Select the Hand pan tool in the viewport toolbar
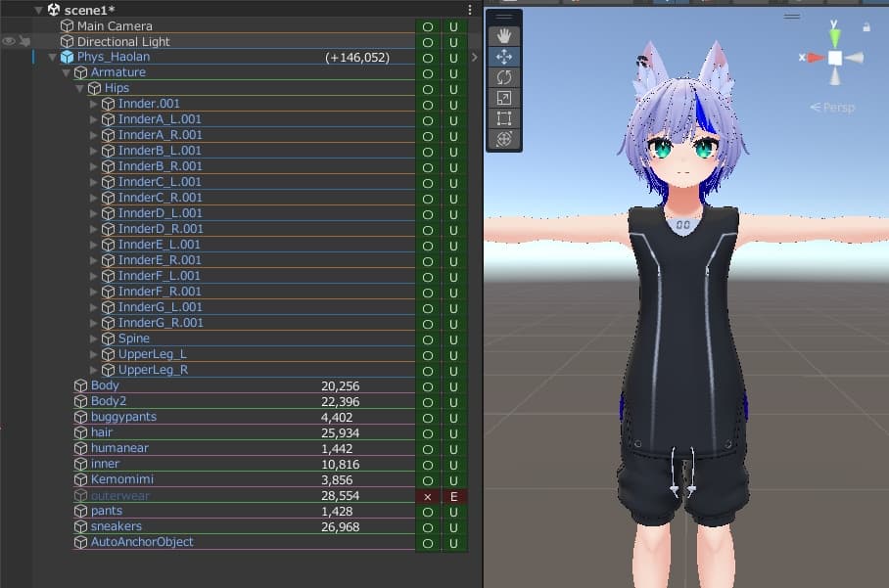Image resolution: width=889 pixels, height=588 pixels. (x=503, y=36)
